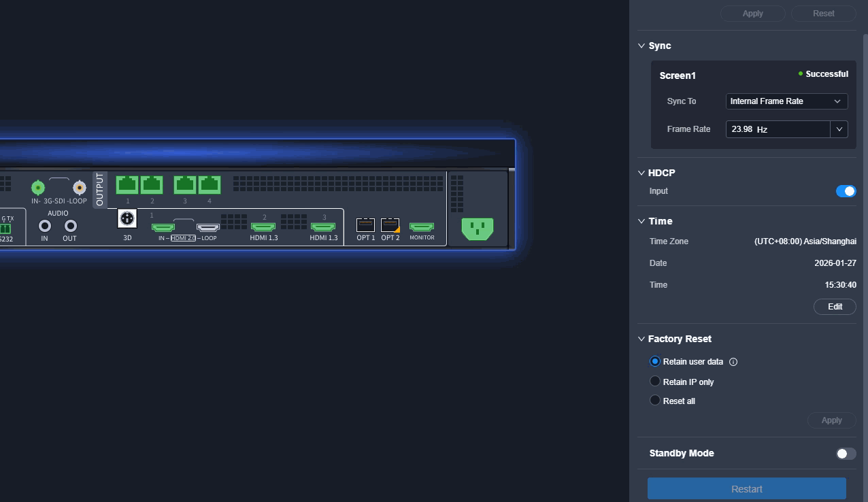Select the 3D connector icon
The height and width of the screenshot is (502, 868).
click(127, 218)
